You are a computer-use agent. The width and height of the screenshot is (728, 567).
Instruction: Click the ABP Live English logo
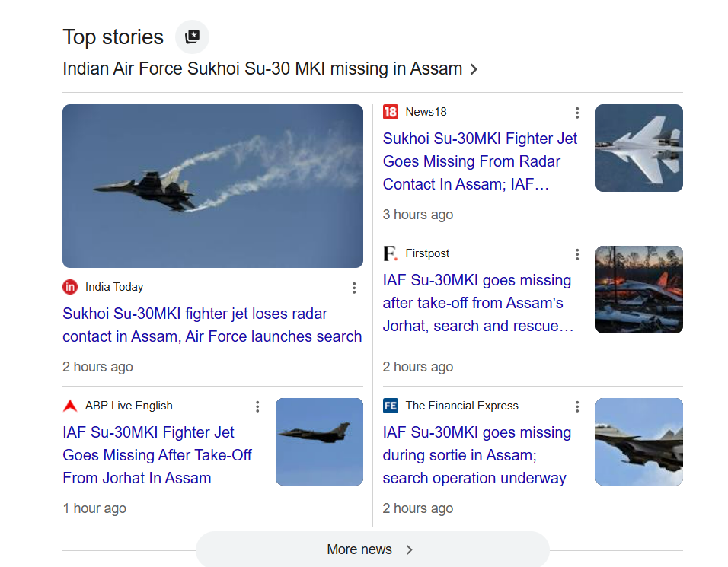pyautogui.click(x=70, y=406)
